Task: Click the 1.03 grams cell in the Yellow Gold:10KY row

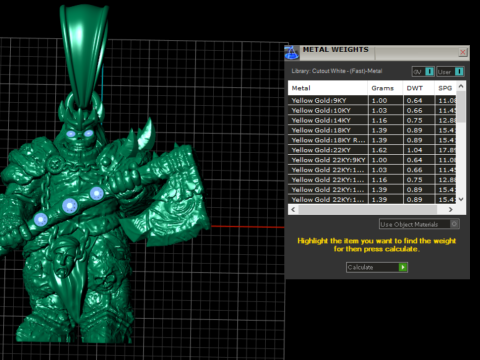Action: coord(385,110)
